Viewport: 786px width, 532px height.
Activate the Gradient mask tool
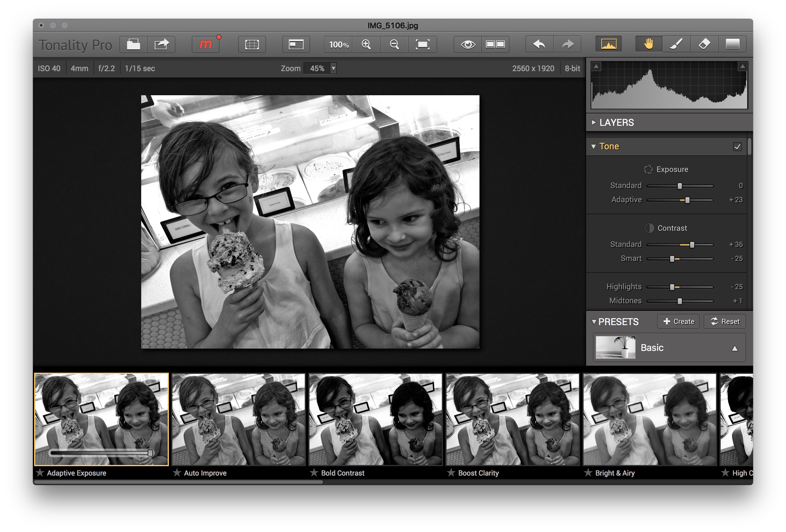pos(733,44)
